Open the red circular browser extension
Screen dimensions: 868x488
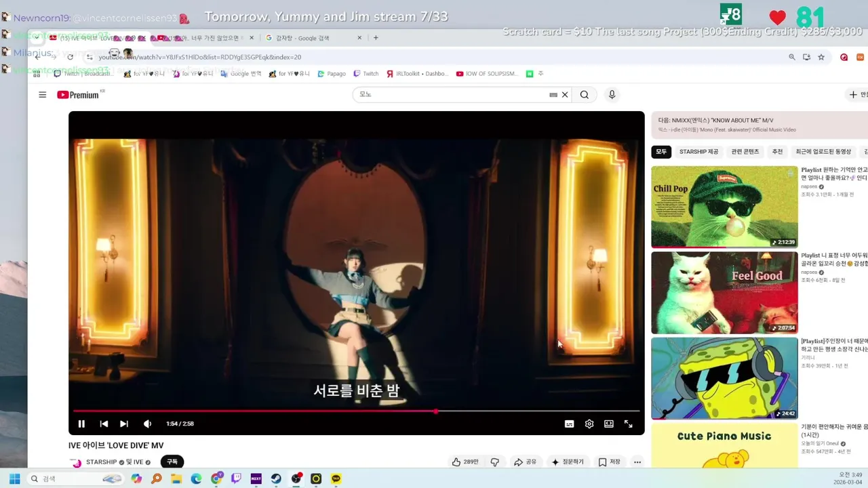click(844, 57)
